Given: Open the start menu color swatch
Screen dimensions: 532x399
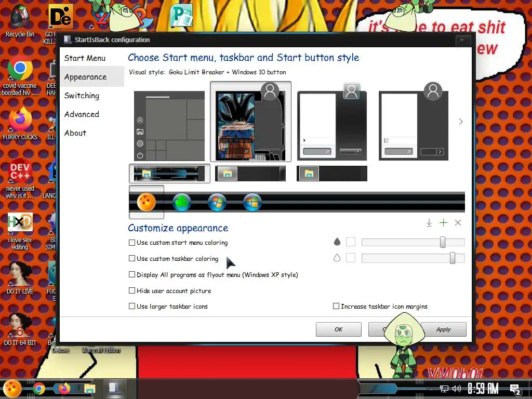Looking at the screenshot, I should pos(351,242).
